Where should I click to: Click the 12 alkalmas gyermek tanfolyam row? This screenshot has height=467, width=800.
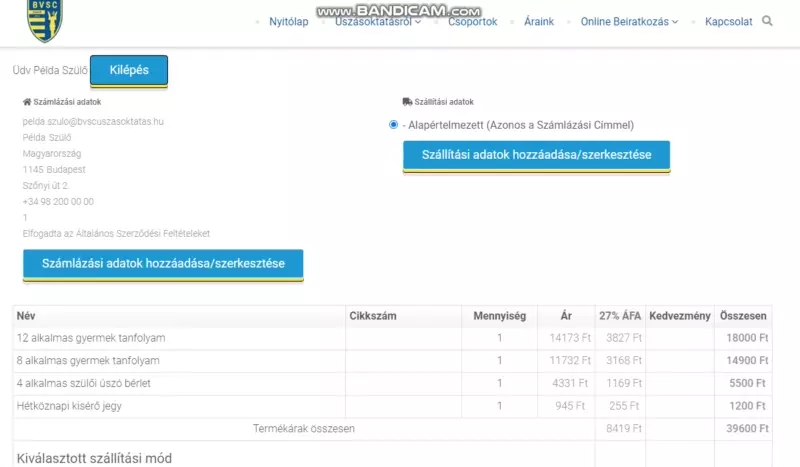point(91,338)
